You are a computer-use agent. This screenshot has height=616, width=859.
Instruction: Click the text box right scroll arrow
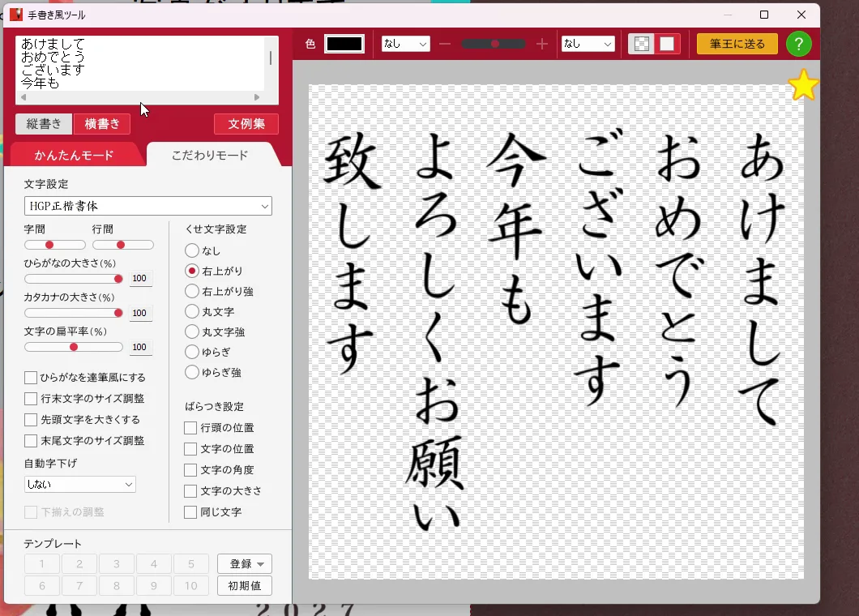coord(256,97)
